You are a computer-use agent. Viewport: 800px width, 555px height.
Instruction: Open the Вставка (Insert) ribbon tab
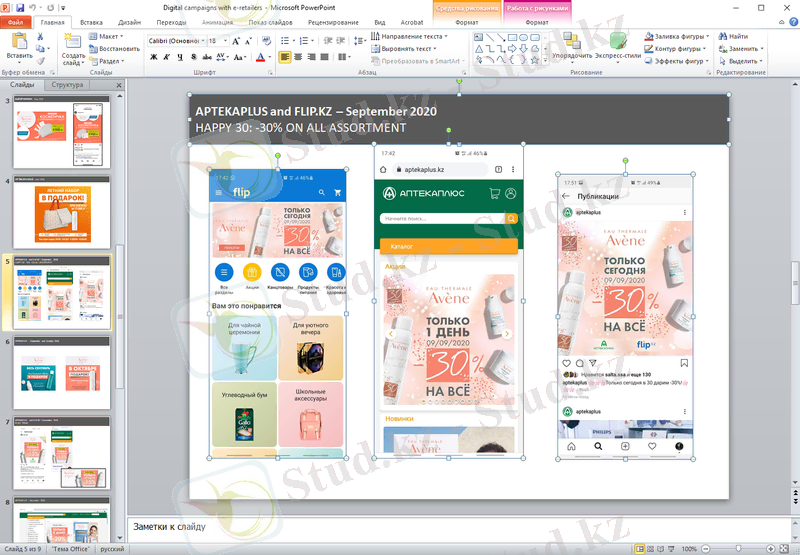(x=91, y=21)
